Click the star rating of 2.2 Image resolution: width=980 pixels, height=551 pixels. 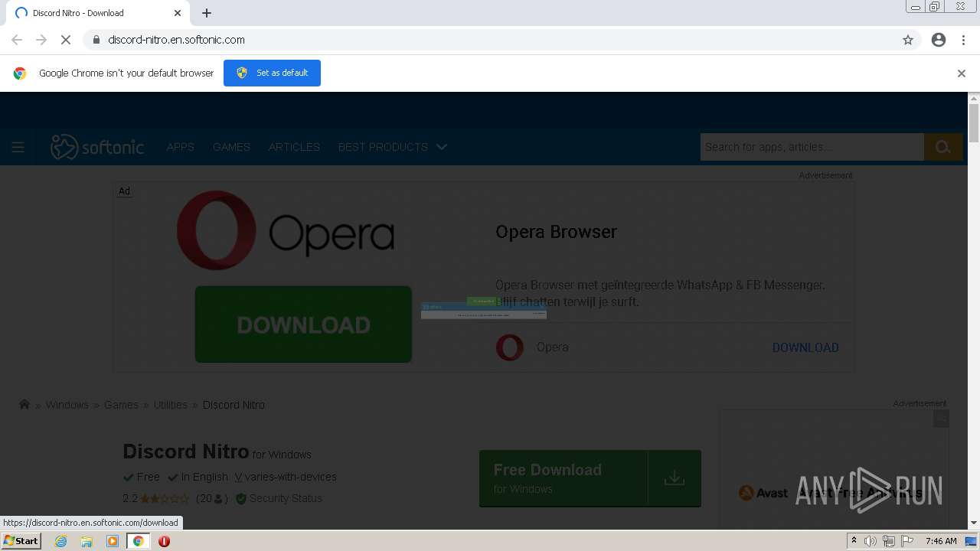pos(165,498)
